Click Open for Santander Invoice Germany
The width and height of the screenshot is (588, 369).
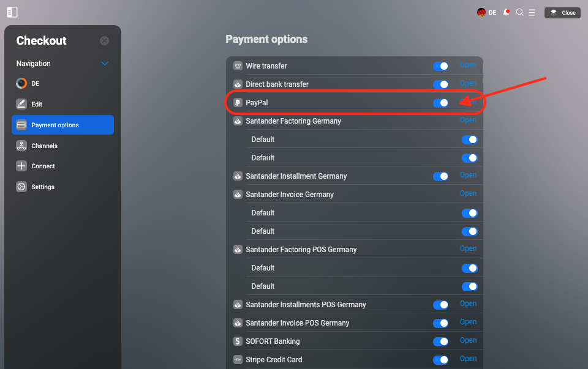tap(469, 193)
